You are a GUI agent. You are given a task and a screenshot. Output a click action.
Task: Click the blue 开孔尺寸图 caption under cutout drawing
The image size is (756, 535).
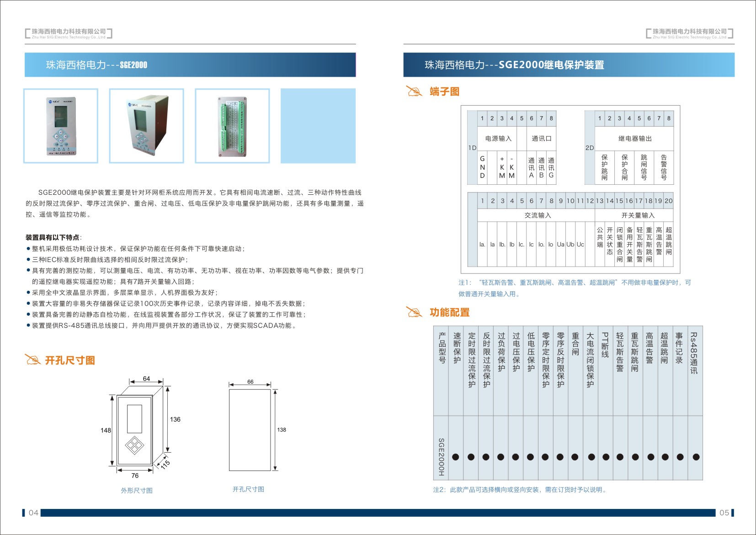248,489
